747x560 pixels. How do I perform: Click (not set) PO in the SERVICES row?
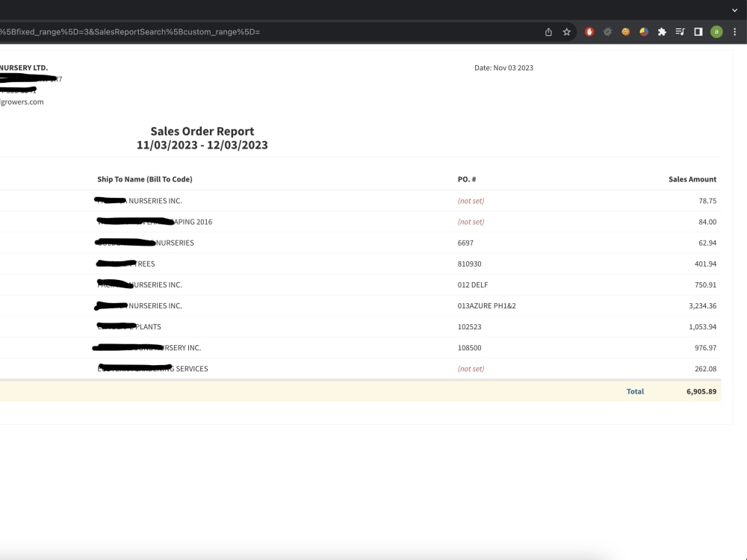point(471,369)
